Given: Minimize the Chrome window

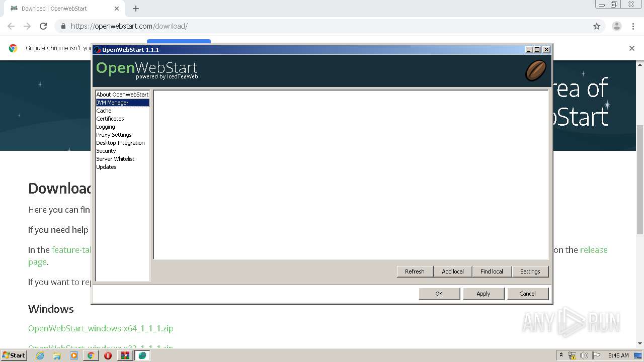Looking at the screenshot, I should 601,5.
